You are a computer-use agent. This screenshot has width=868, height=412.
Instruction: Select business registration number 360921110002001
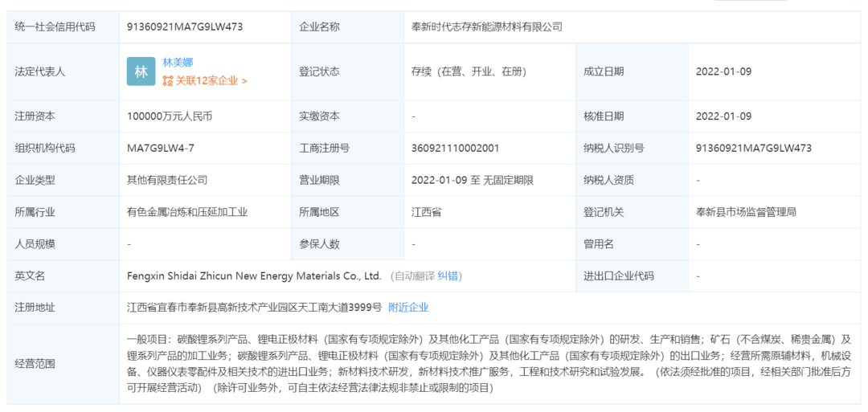(456, 148)
